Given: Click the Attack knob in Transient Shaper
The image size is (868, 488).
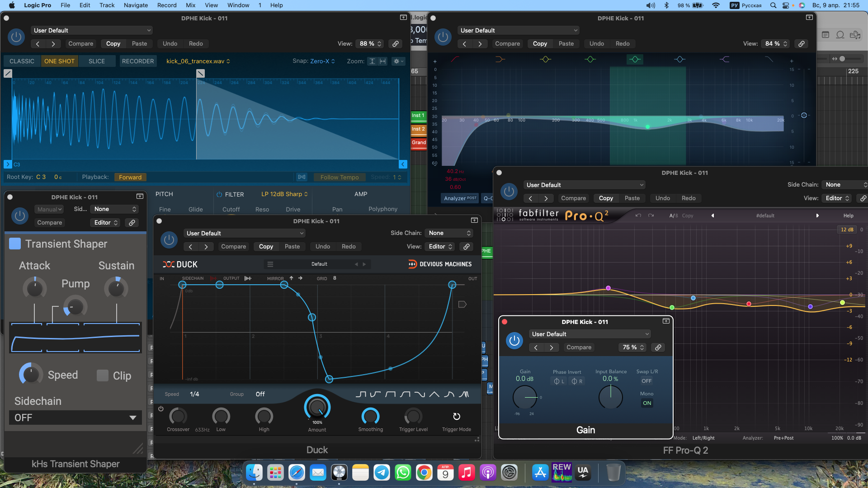Looking at the screenshot, I should coord(34,288).
